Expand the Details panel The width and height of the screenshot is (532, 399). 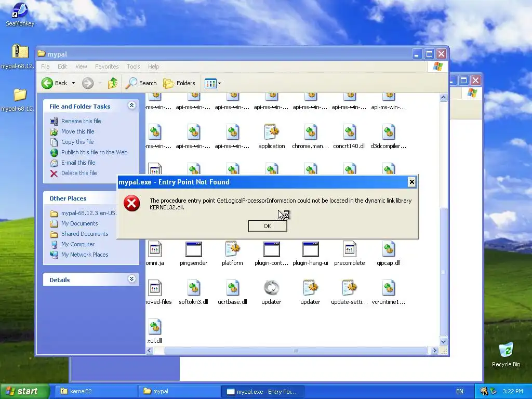click(131, 279)
